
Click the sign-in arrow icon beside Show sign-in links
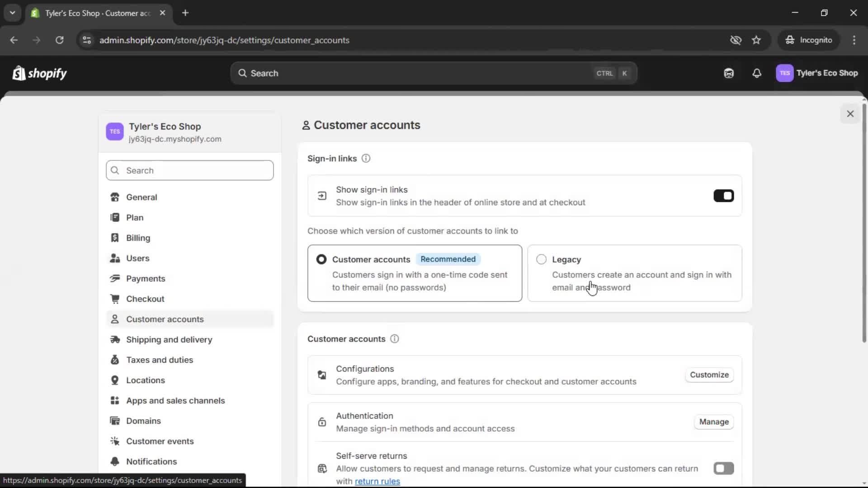point(322,196)
